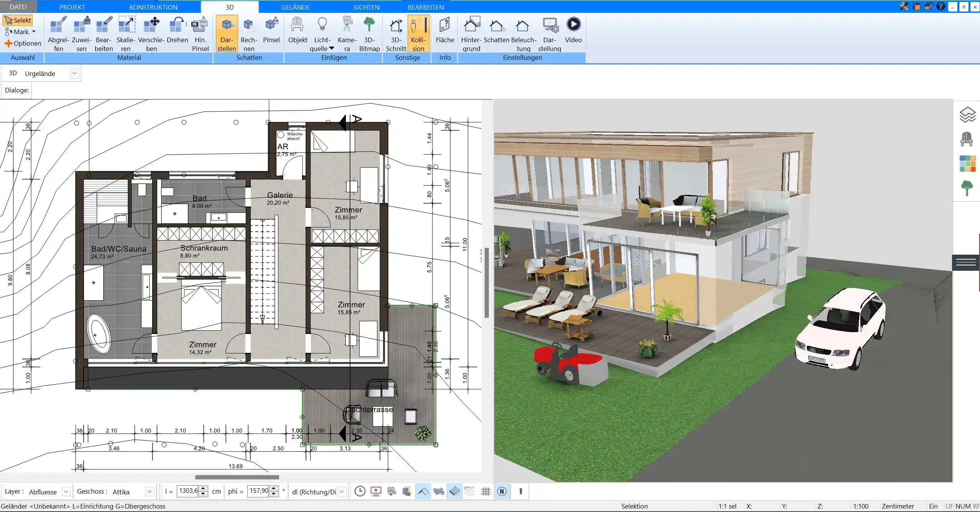980x512 pixels.
Task: Switch to the PROJEKT tab
Action: click(72, 7)
